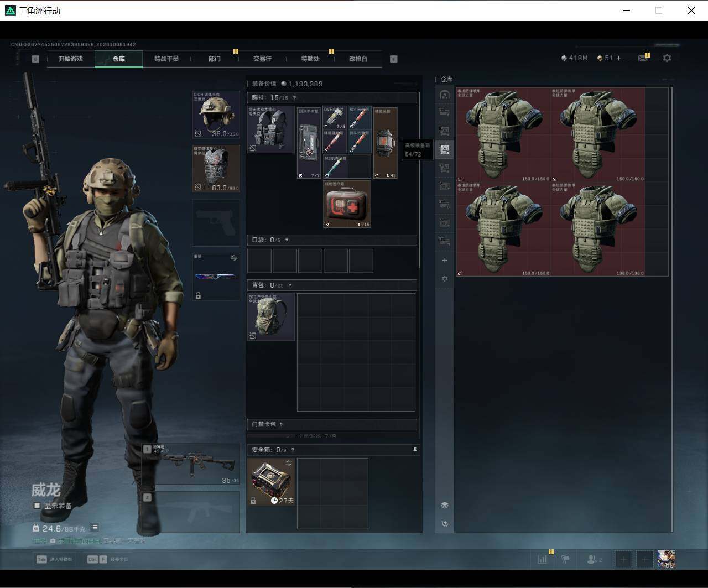The image size is (708, 588).
Task: Click the swap icon on melee weapon slot
Action: [234, 258]
